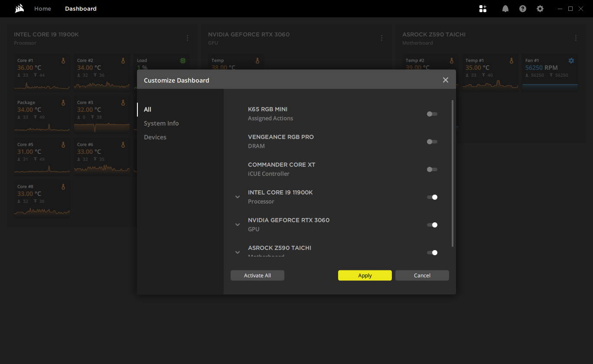
Task: Maximize the iCUE window
Action: tap(570, 9)
